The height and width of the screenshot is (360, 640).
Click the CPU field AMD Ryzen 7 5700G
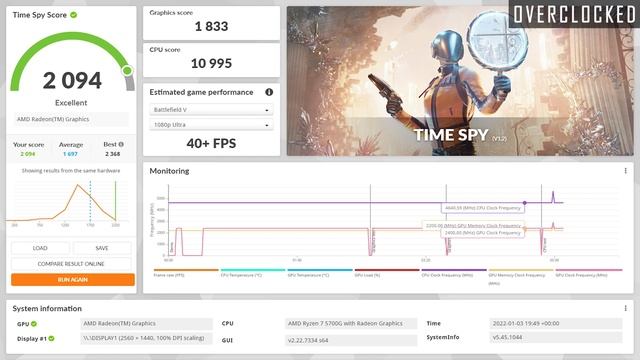click(351, 324)
